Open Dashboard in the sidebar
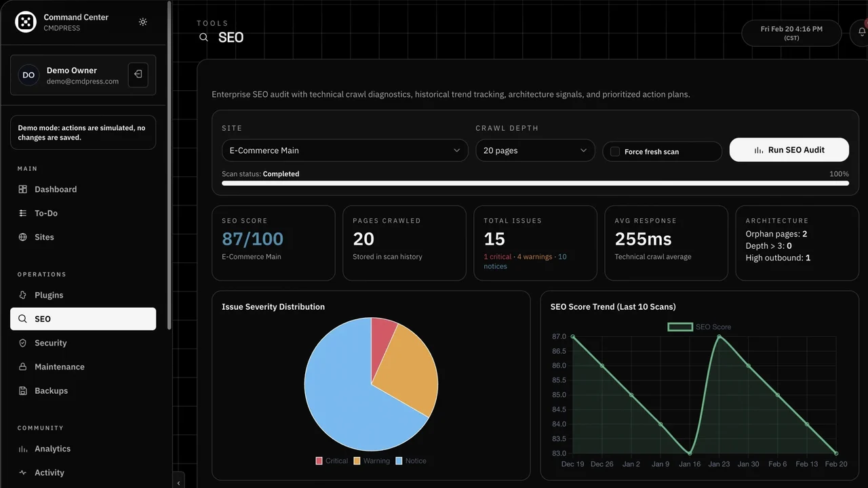868x488 pixels. pyautogui.click(x=83, y=189)
